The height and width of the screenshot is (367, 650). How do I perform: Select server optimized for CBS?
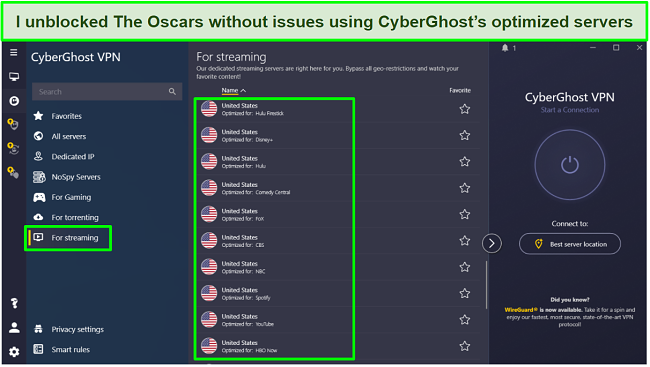pos(338,241)
